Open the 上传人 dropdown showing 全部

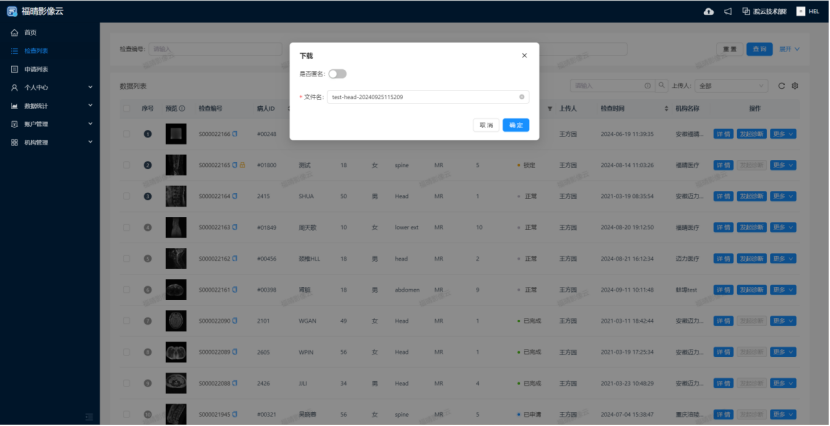pos(732,86)
